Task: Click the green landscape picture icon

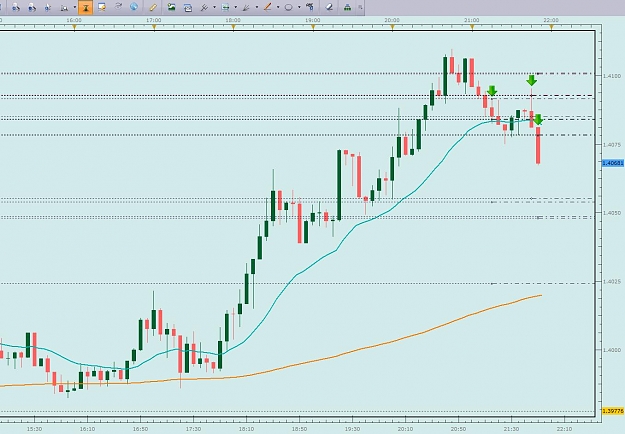Action: click(x=171, y=7)
